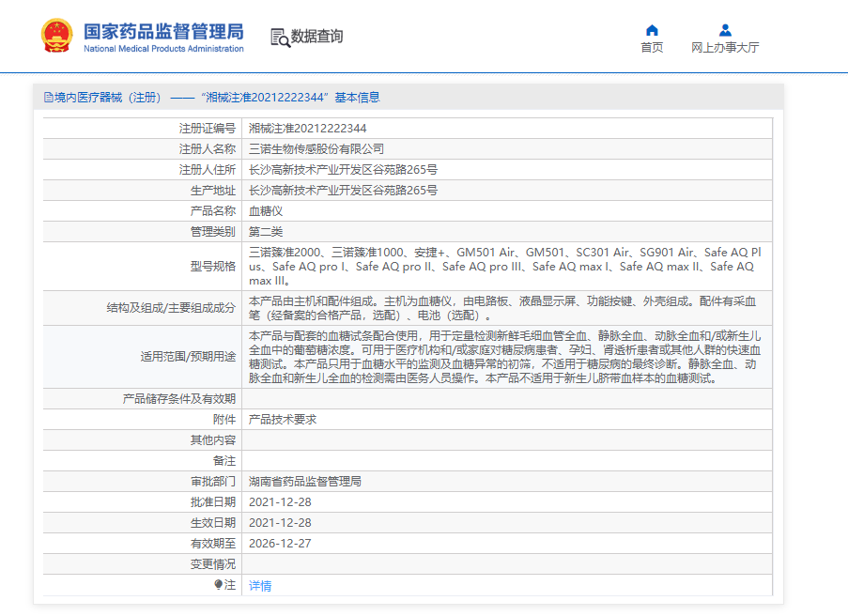Screen dimensions: 848x616
Task: Click the 型号规格 label
Action: 213,267
